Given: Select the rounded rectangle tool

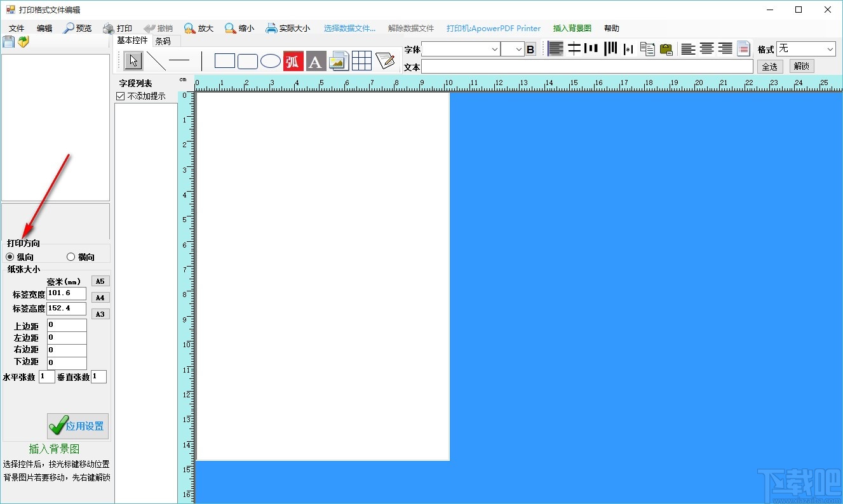Looking at the screenshot, I should click(248, 61).
